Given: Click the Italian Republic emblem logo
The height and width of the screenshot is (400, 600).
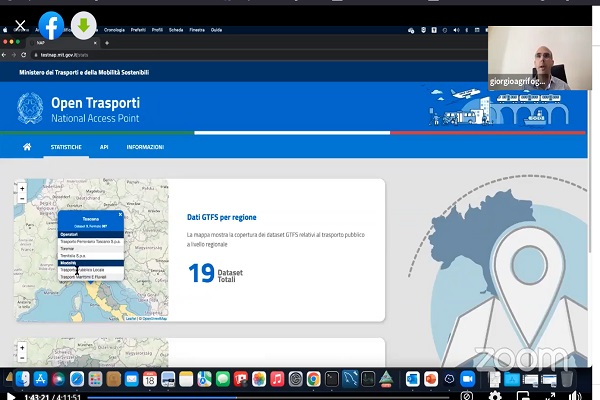Looking at the screenshot, I should 30,108.
